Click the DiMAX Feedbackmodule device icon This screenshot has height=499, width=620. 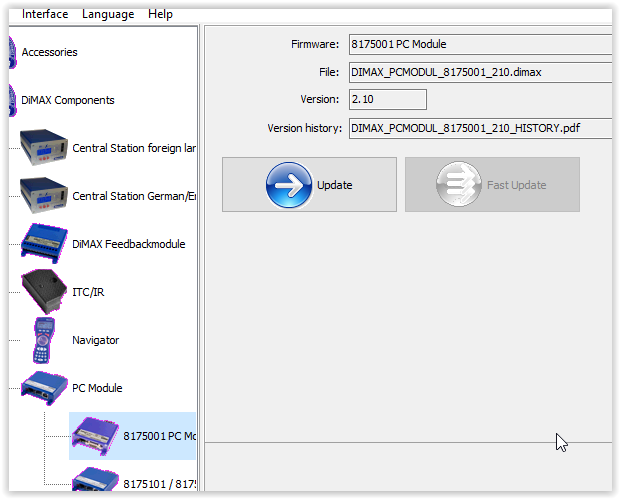point(44,243)
